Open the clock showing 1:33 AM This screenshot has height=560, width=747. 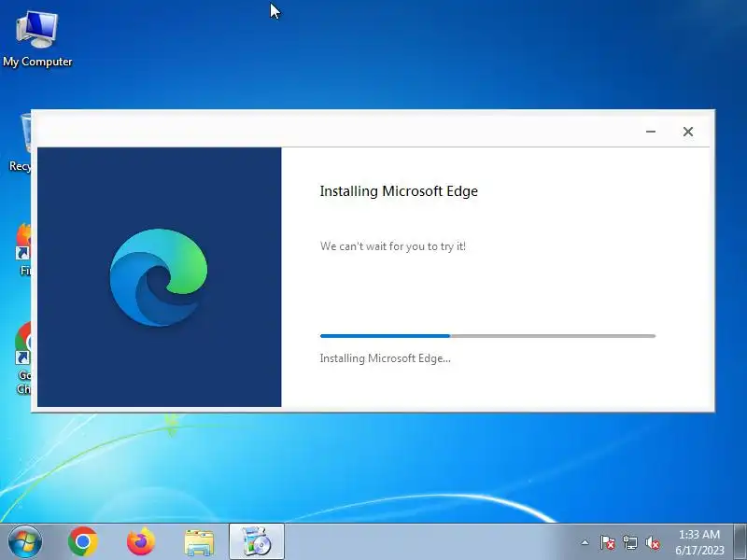pos(699,542)
